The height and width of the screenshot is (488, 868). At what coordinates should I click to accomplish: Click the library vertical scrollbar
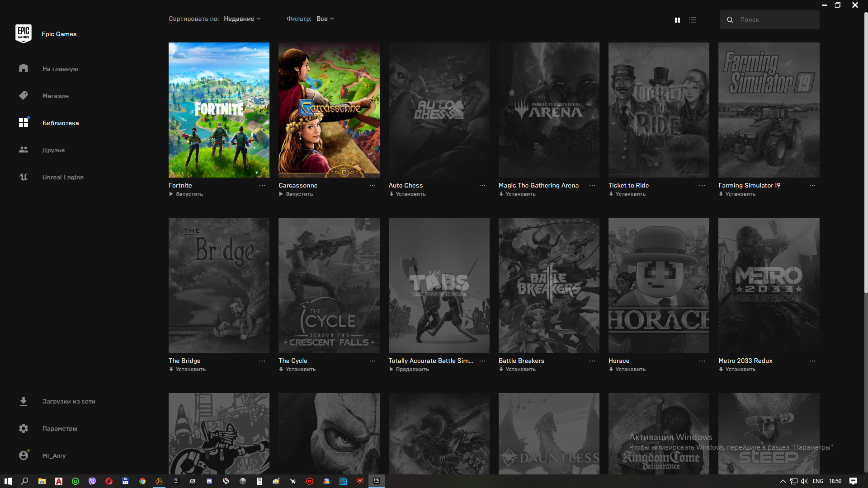point(866,154)
